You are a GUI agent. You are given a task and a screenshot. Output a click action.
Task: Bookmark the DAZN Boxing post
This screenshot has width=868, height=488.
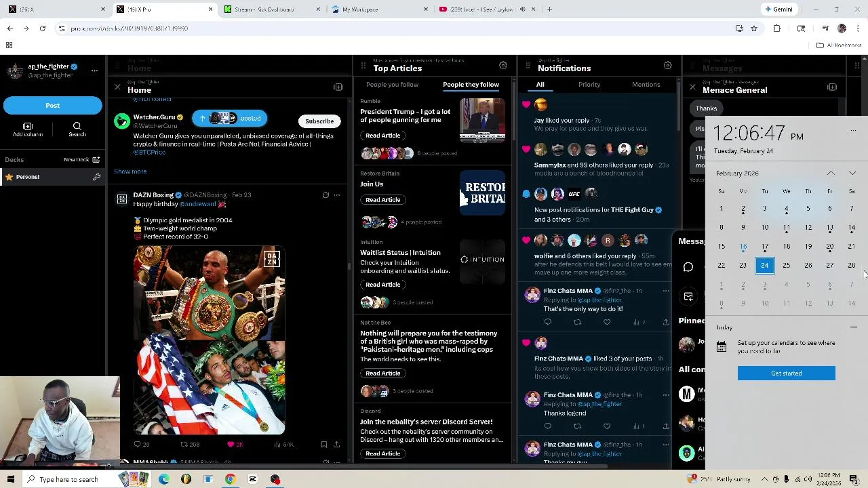[x=323, y=445]
